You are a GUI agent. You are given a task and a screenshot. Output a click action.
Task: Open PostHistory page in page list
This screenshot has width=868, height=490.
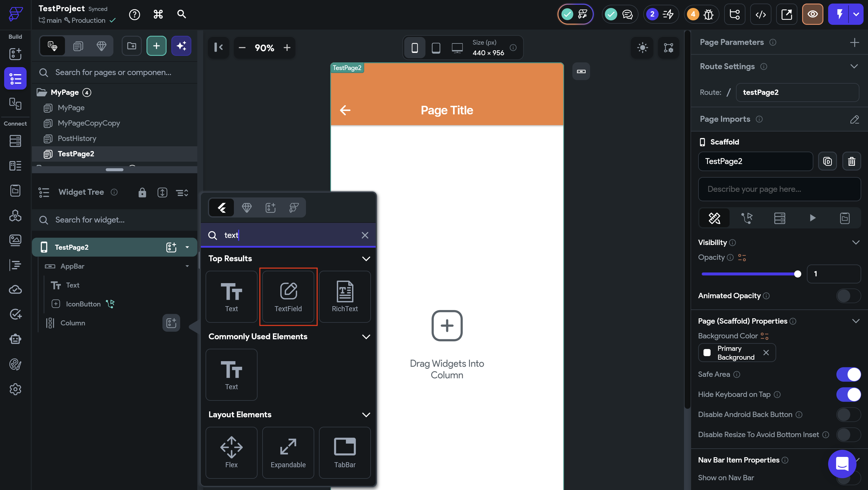[77, 138]
